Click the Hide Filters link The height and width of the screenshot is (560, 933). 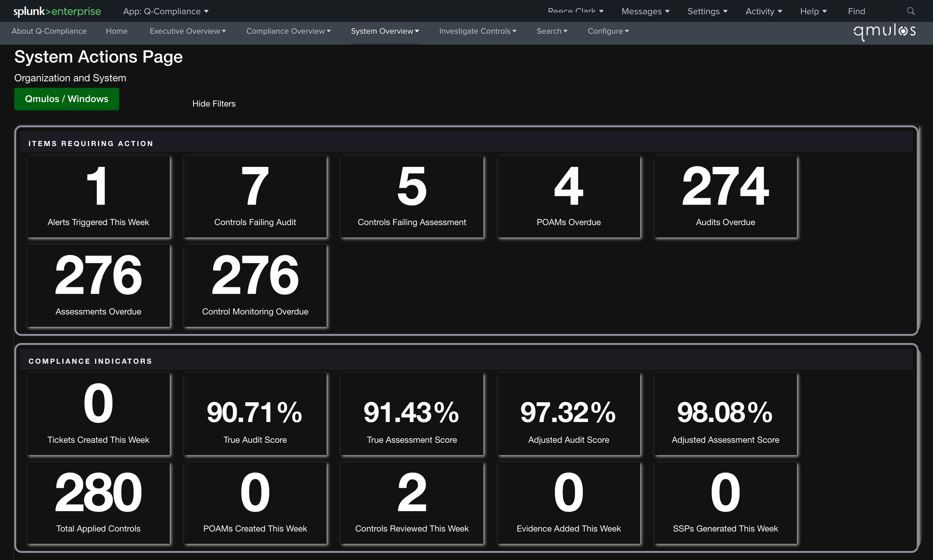pos(213,103)
